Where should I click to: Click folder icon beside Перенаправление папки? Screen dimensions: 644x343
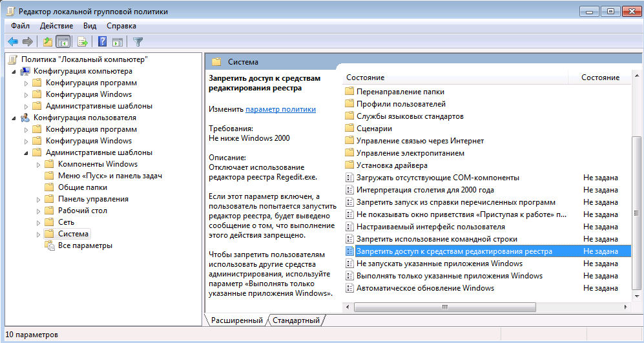349,91
